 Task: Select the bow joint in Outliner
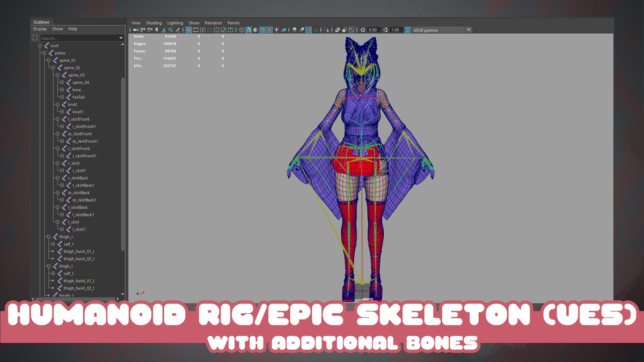(x=77, y=90)
